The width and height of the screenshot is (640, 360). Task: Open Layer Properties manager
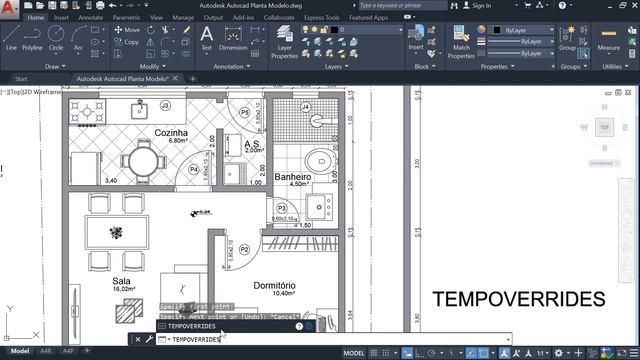click(x=284, y=42)
